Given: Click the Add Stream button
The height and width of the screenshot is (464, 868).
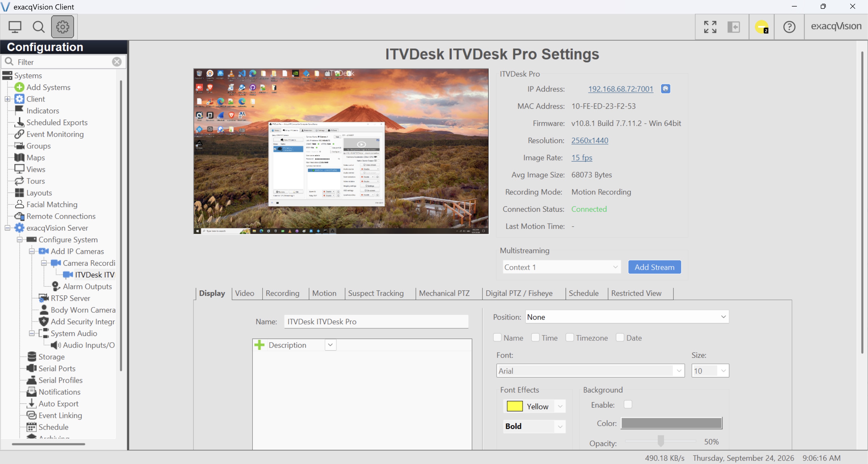Looking at the screenshot, I should pos(654,267).
